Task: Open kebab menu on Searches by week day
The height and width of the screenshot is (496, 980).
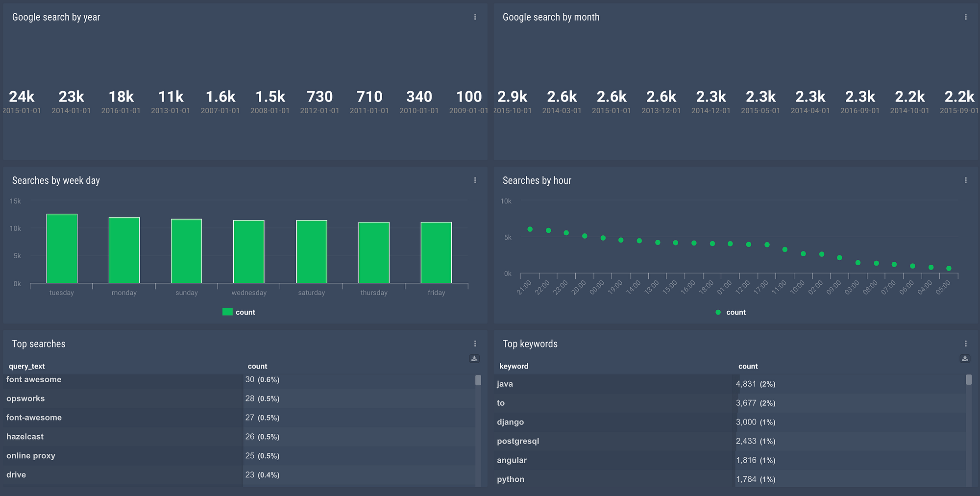Action: tap(475, 180)
